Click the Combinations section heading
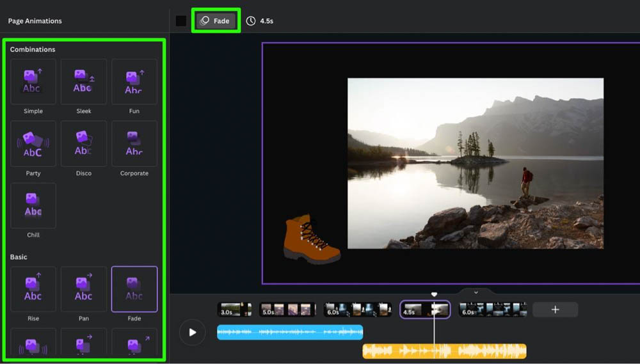This screenshot has width=640, height=364. (x=33, y=49)
